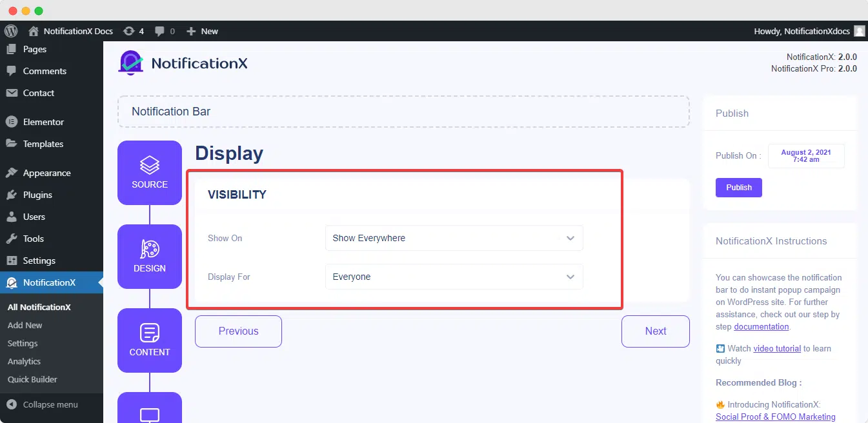Click the WordPress logo icon

pos(10,31)
